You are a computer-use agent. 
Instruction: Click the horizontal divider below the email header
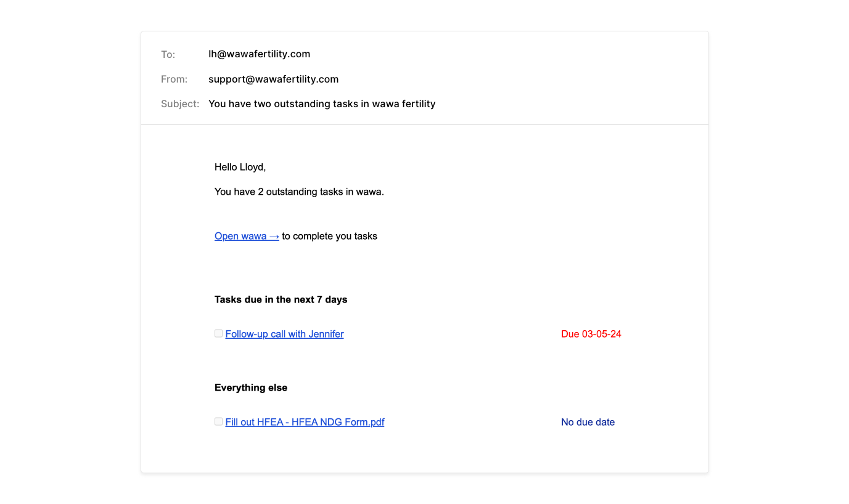pyautogui.click(x=424, y=125)
